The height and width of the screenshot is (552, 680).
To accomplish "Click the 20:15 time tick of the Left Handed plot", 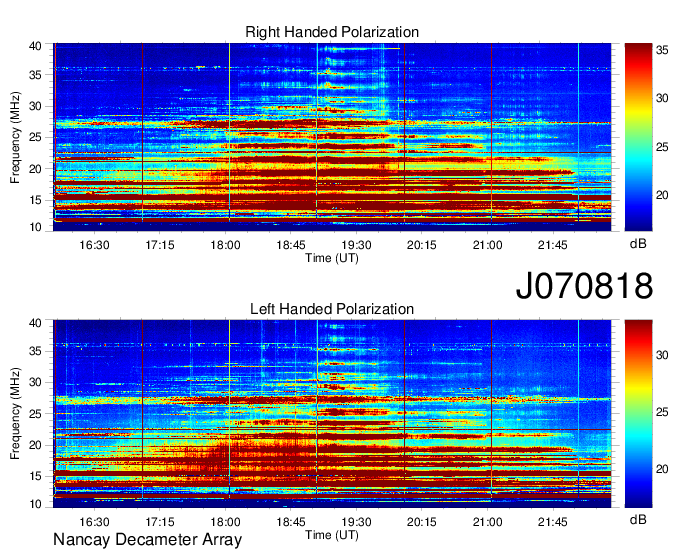I will click(x=422, y=522).
